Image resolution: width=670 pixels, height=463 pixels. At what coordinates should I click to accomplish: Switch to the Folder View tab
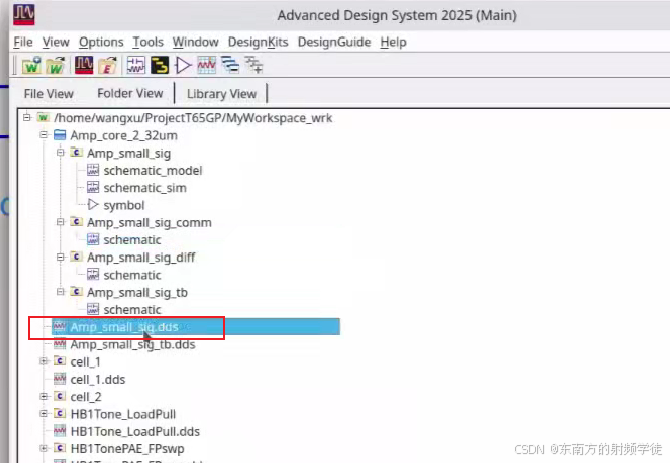(130, 93)
